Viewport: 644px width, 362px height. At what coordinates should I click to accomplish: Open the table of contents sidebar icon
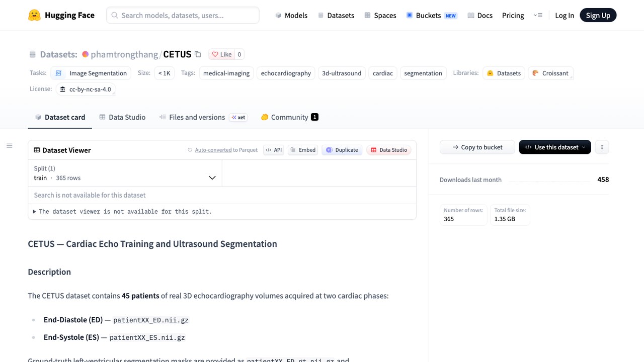[x=9, y=146]
